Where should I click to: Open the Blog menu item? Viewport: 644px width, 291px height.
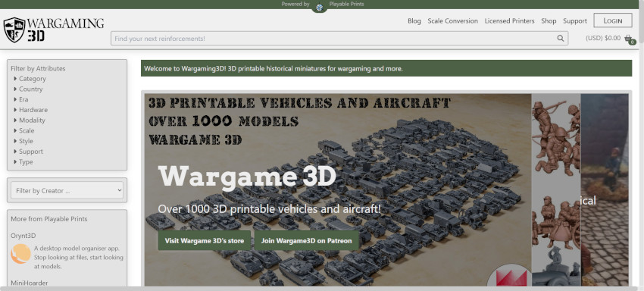414,21
